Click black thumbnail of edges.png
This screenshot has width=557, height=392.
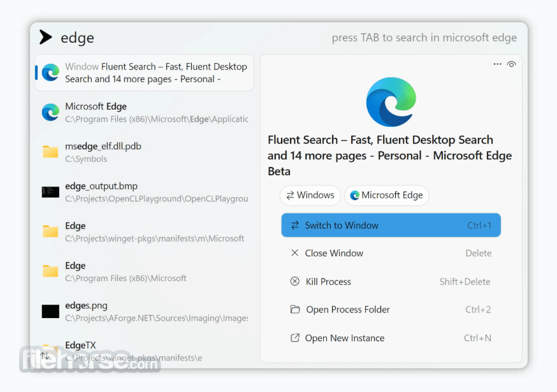50,311
